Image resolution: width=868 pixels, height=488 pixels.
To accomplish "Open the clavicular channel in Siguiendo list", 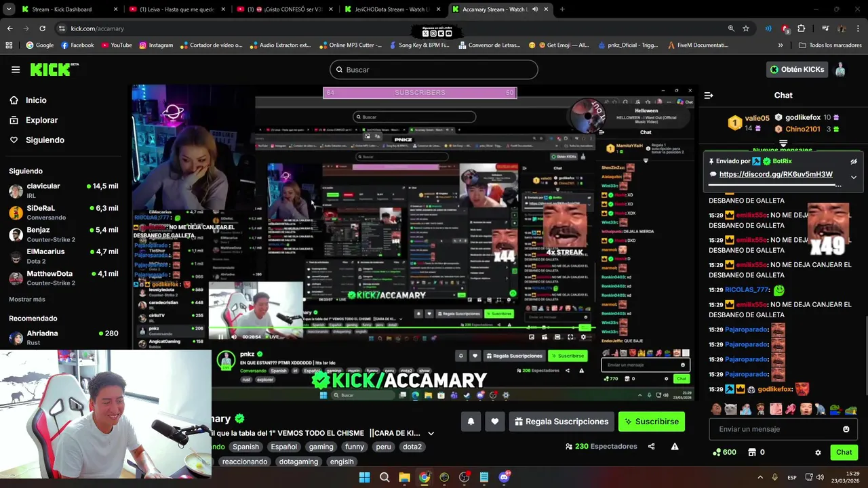I will [64, 190].
